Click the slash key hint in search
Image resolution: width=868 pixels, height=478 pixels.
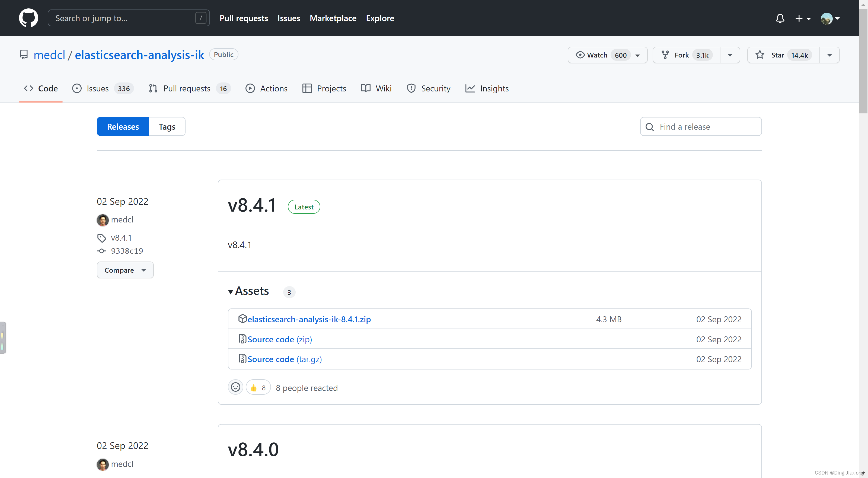201,18
